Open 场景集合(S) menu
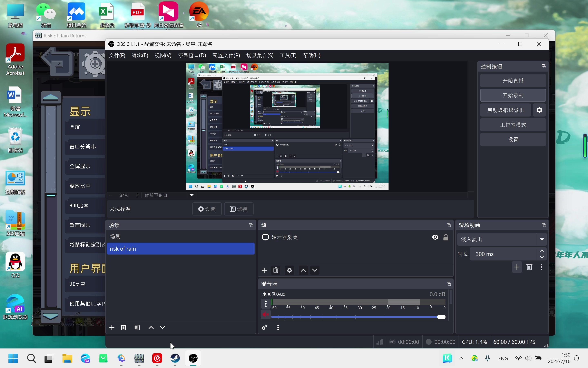 [260, 55]
